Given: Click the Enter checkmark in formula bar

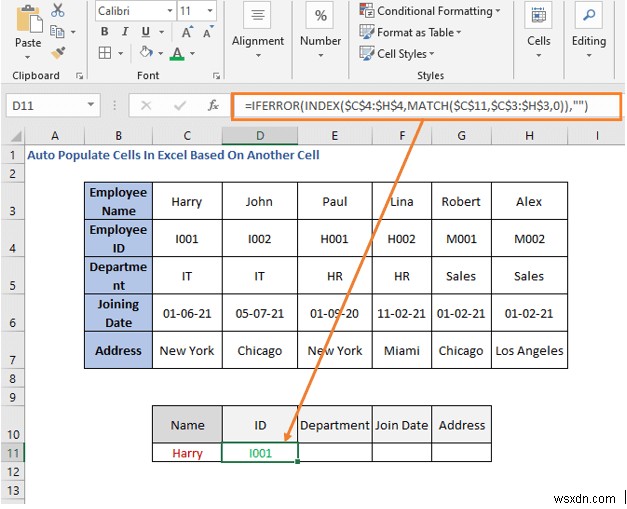Looking at the screenshot, I should (180, 106).
